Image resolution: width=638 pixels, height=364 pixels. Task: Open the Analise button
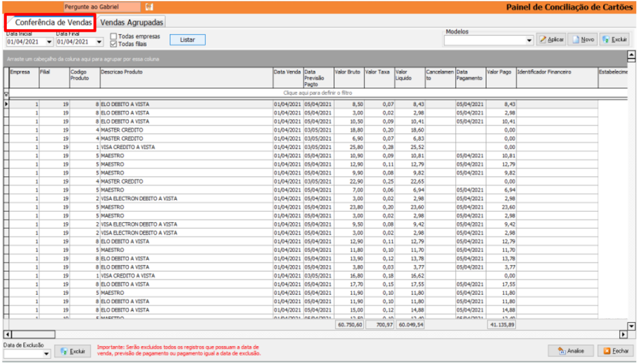[571, 350]
